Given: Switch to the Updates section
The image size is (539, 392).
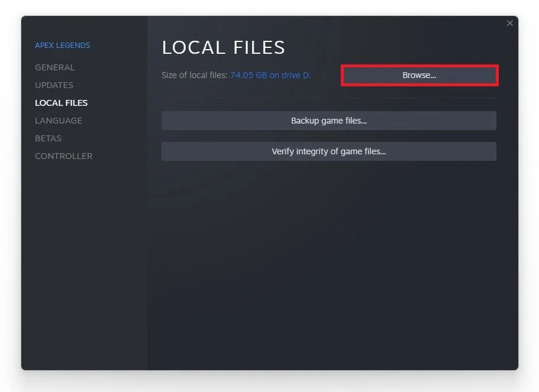Looking at the screenshot, I should pos(54,85).
